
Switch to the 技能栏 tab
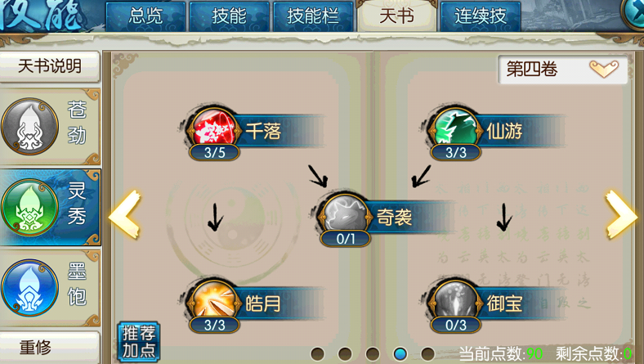point(312,16)
